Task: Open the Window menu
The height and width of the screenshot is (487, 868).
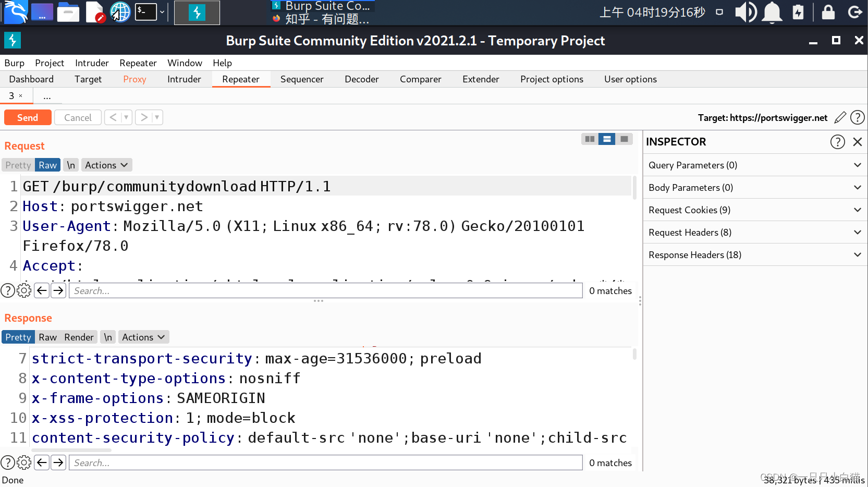Action: (x=185, y=63)
